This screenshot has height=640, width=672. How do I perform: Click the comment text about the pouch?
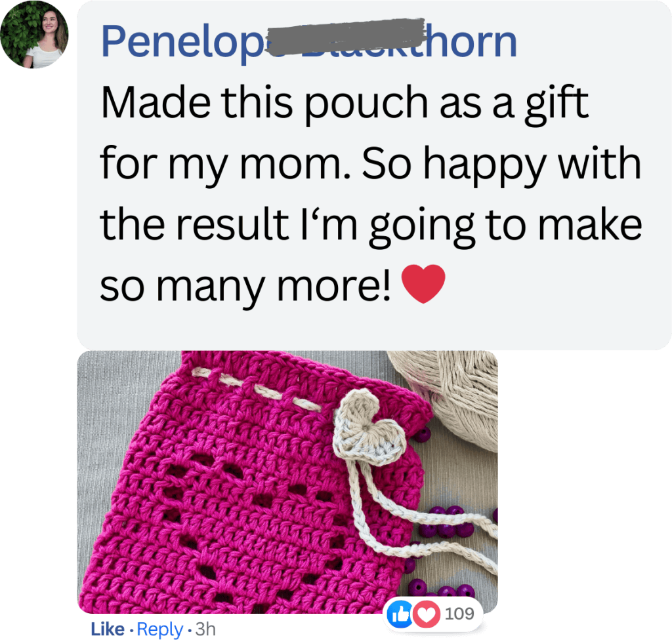click(371, 193)
